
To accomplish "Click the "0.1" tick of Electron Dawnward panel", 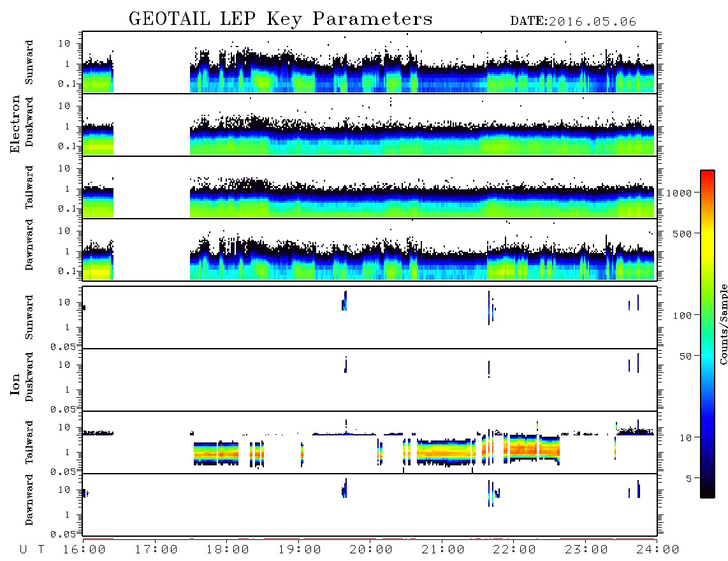I will tap(66, 271).
